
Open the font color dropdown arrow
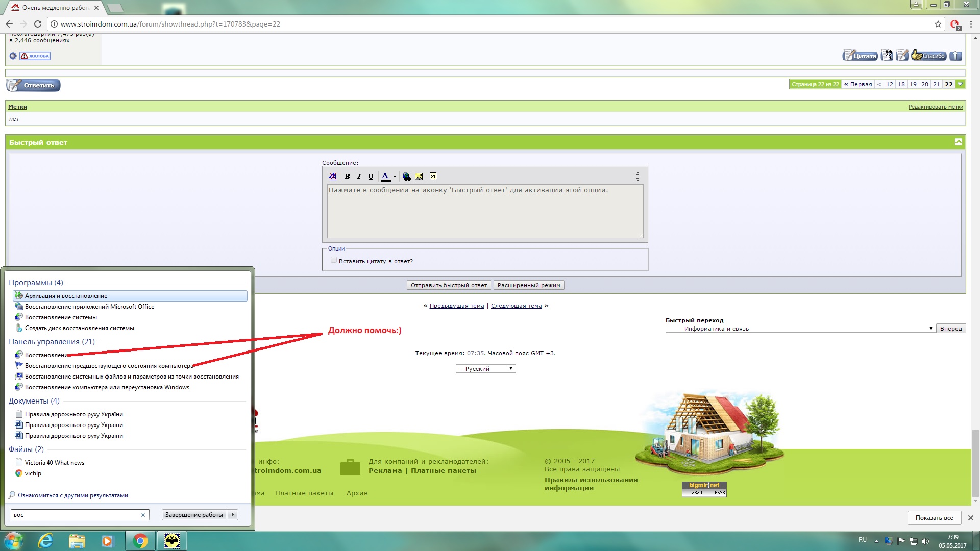point(395,177)
